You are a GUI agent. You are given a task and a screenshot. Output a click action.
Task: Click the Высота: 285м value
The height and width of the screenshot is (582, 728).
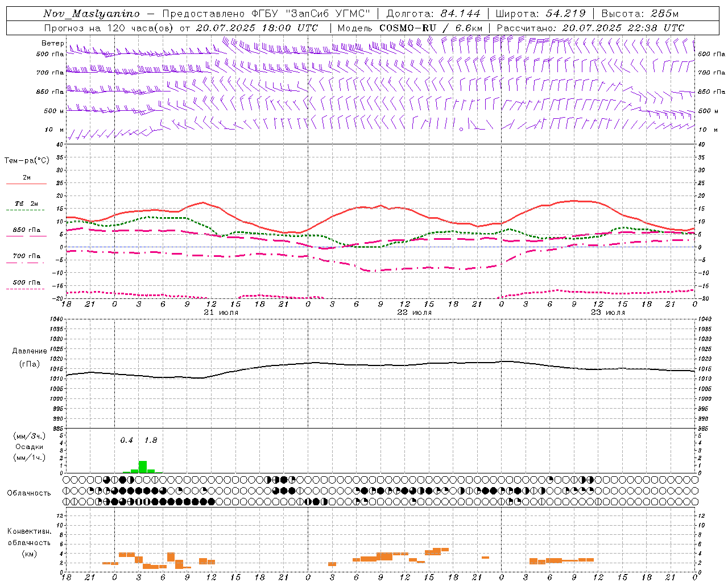640,14
